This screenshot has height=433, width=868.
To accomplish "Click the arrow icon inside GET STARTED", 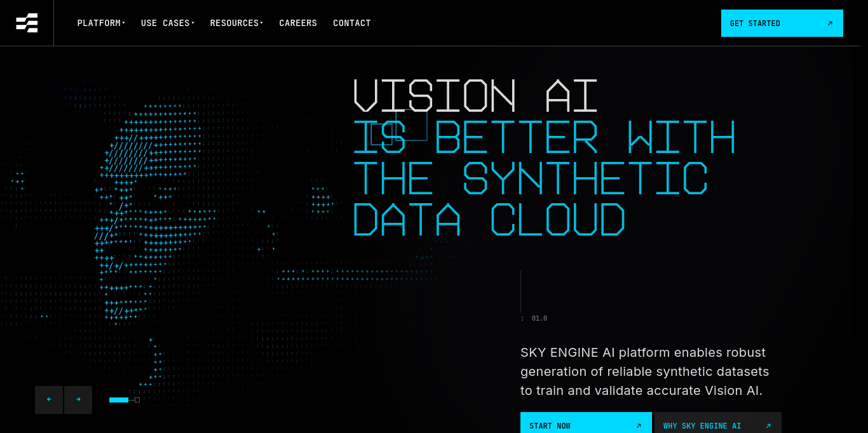I will pos(830,23).
